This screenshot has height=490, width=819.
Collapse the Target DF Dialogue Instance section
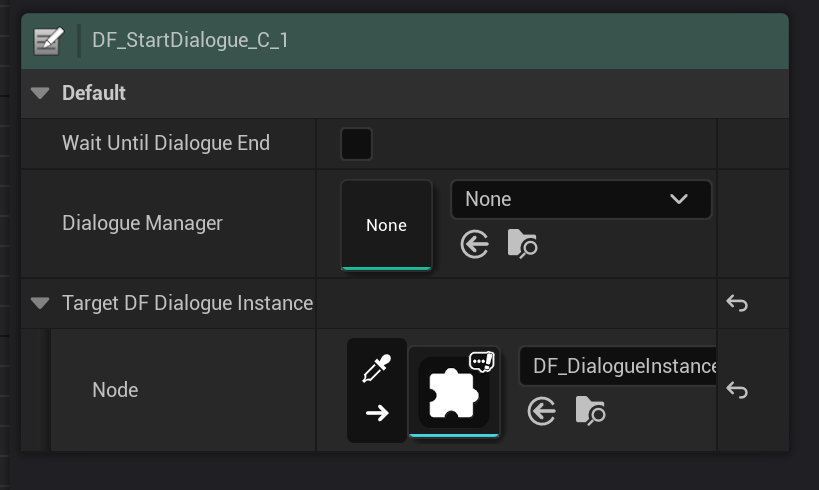tap(40, 302)
